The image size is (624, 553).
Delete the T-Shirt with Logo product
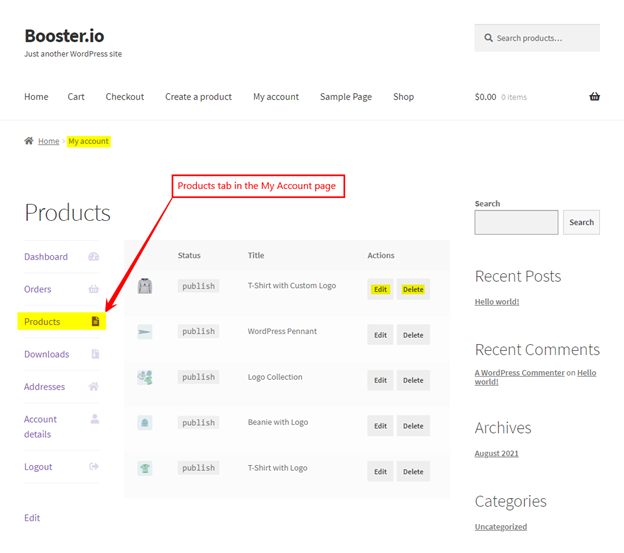[x=413, y=471]
